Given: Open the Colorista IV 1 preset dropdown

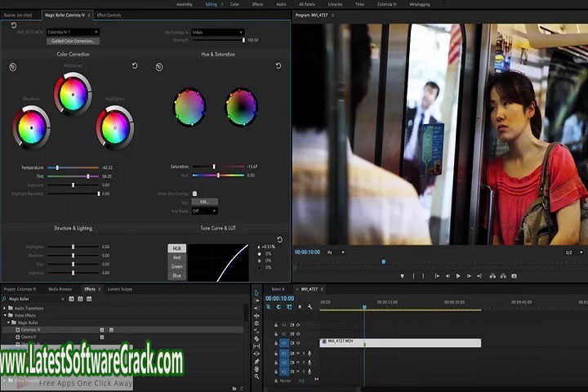Looking at the screenshot, I should point(73,33).
